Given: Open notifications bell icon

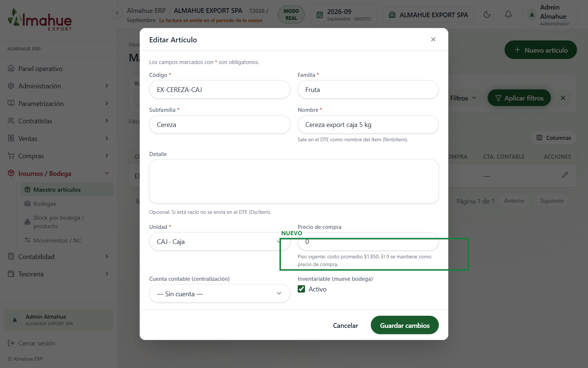Looking at the screenshot, I should [x=508, y=14].
